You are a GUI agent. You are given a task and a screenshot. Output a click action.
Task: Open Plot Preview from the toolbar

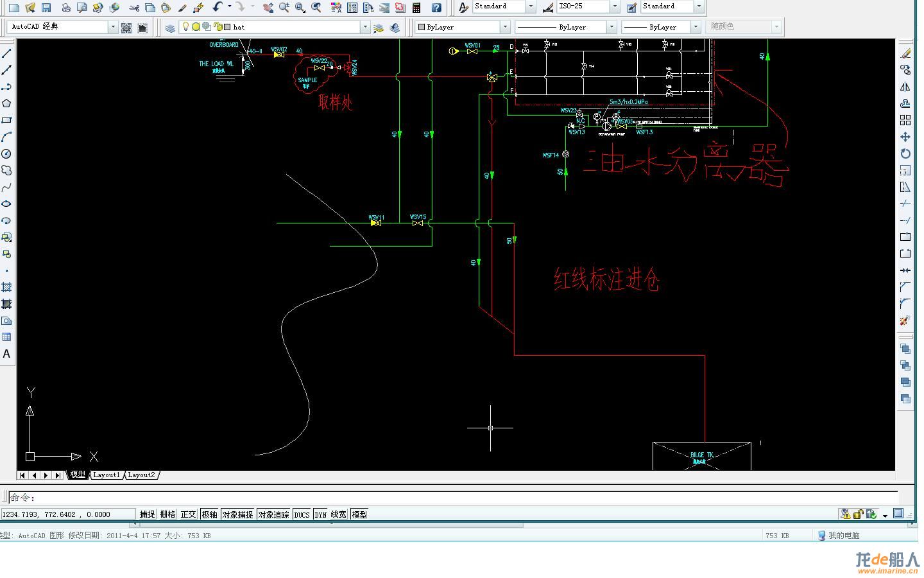pyautogui.click(x=81, y=8)
